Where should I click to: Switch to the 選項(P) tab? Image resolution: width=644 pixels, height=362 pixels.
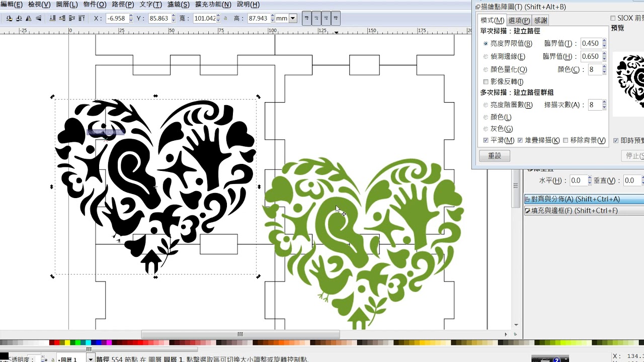519,20
